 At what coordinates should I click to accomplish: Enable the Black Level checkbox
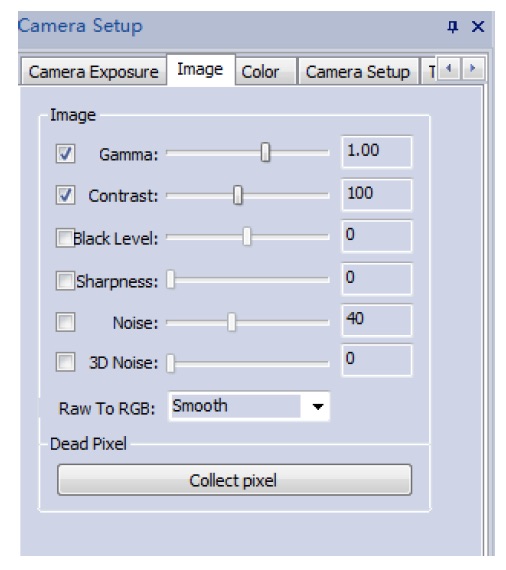(65, 238)
